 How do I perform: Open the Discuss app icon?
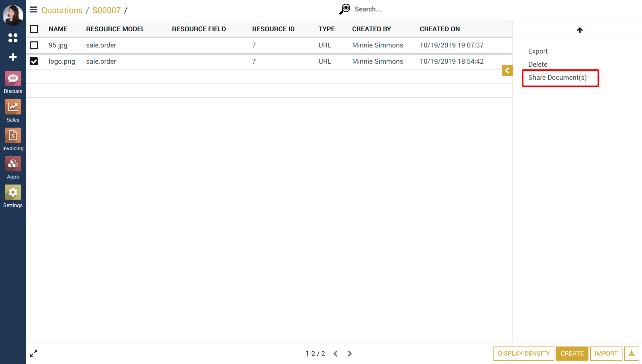pyautogui.click(x=13, y=79)
